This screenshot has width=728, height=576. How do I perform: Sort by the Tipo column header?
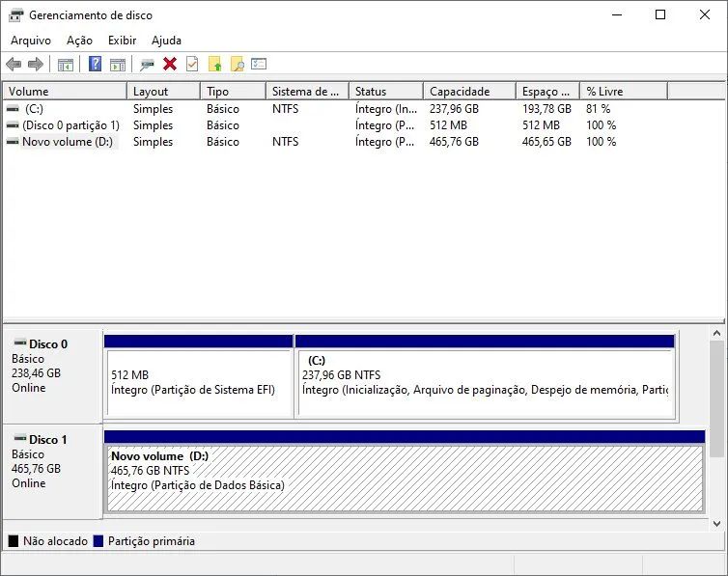tap(234, 92)
